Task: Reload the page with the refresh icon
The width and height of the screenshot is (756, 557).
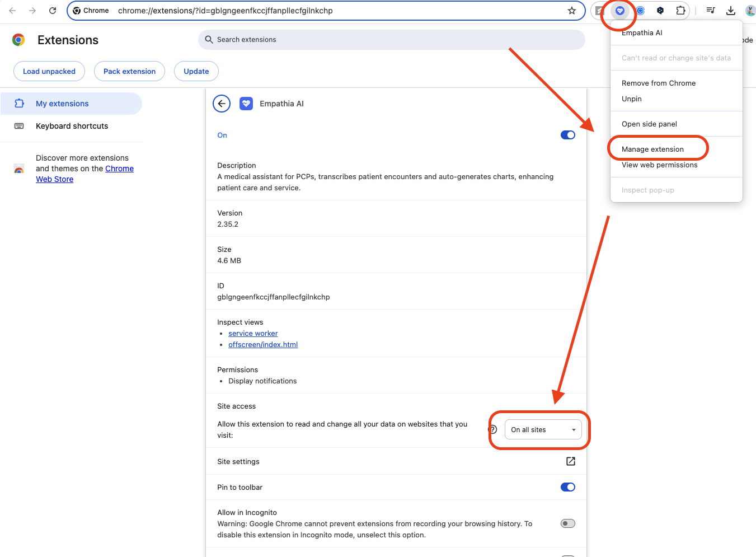Action: pyautogui.click(x=53, y=11)
